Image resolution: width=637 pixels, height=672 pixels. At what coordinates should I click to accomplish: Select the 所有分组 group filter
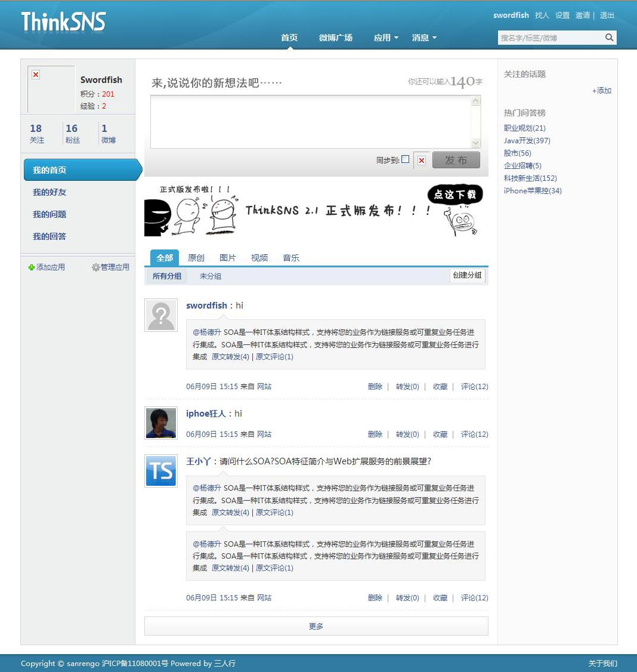[167, 276]
